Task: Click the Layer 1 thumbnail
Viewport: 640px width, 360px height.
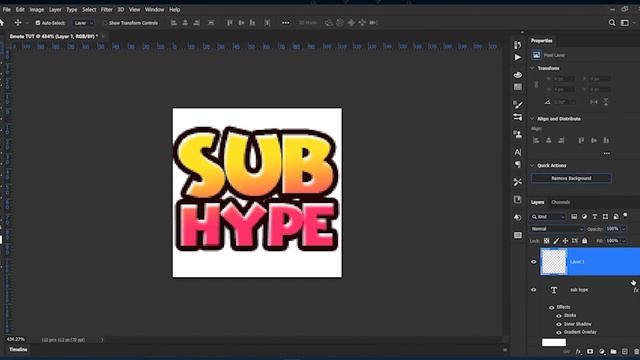Action: point(554,262)
